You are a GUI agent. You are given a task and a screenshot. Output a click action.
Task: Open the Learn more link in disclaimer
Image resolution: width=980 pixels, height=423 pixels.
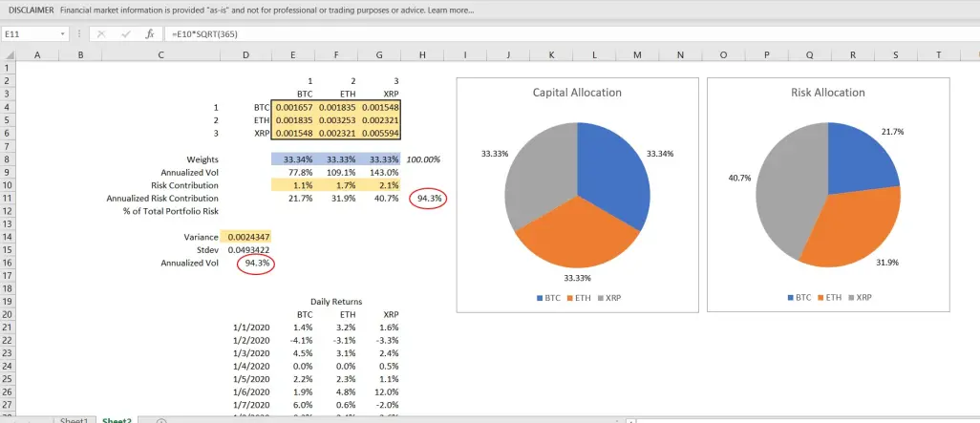click(x=451, y=11)
